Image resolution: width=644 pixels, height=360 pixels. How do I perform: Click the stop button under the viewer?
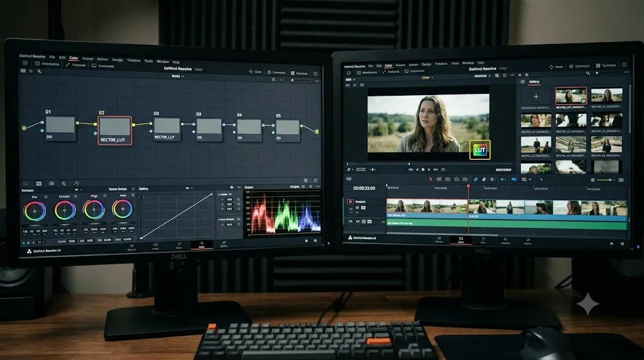423,169
